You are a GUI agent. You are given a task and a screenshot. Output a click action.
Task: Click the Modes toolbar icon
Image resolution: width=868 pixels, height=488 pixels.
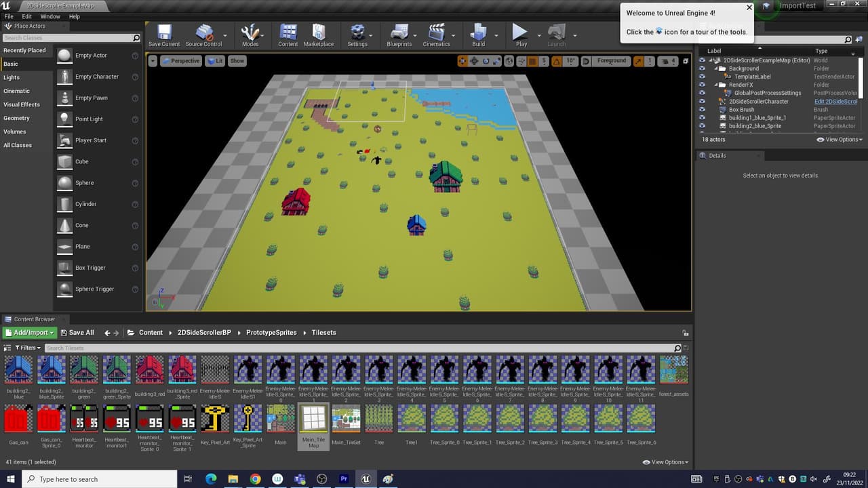coord(250,33)
